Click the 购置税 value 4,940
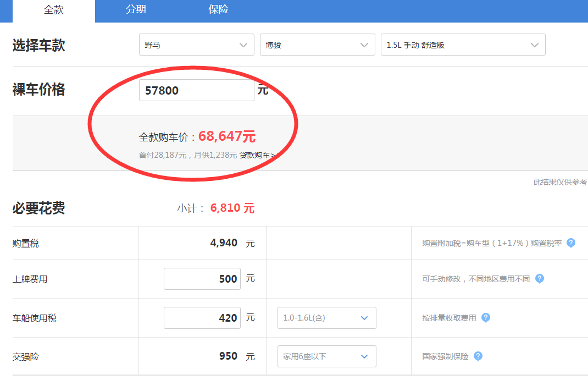Screen dimensions: 588x391 (x=224, y=243)
